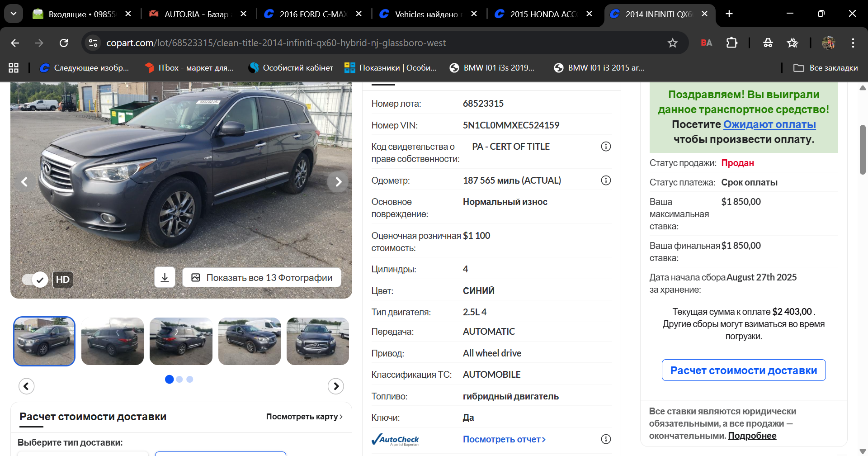Download the current vehicle photo
868x456 pixels.
coord(165,277)
